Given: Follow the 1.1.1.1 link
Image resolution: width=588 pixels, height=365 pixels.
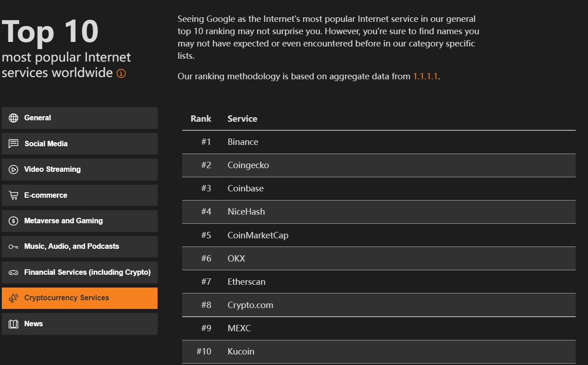Looking at the screenshot, I should pyautogui.click(x=425, y=77).
